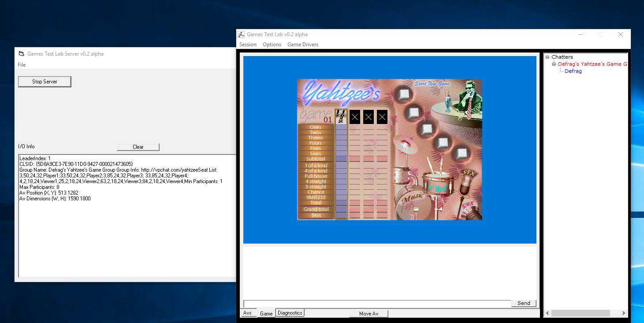Click the CLSID line in server log

pos(76,164)
